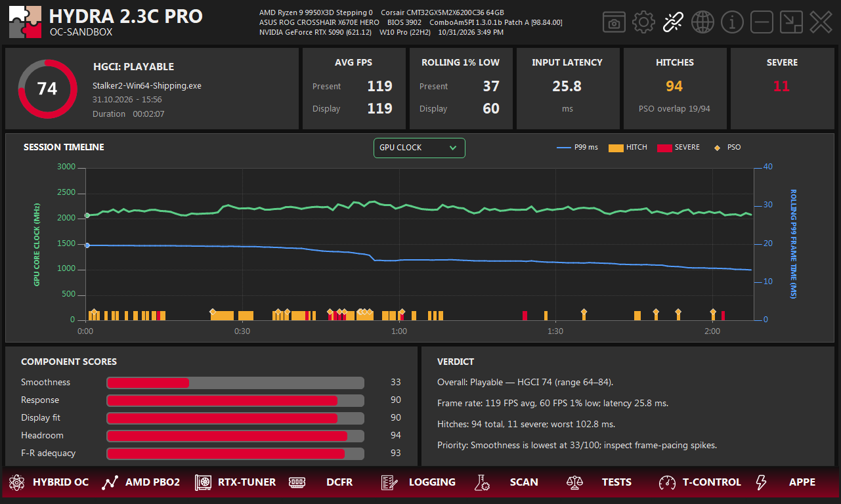
Task: Click the notepad icon for Logging
Action: point(389,482)
